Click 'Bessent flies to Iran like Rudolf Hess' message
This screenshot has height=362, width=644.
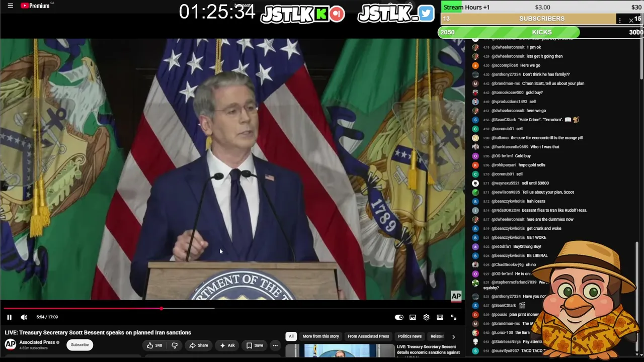[x=554, y=210]
